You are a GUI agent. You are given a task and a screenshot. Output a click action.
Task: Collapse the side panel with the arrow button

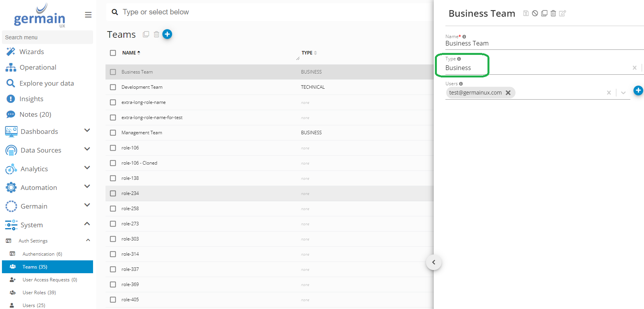point(433,262)
